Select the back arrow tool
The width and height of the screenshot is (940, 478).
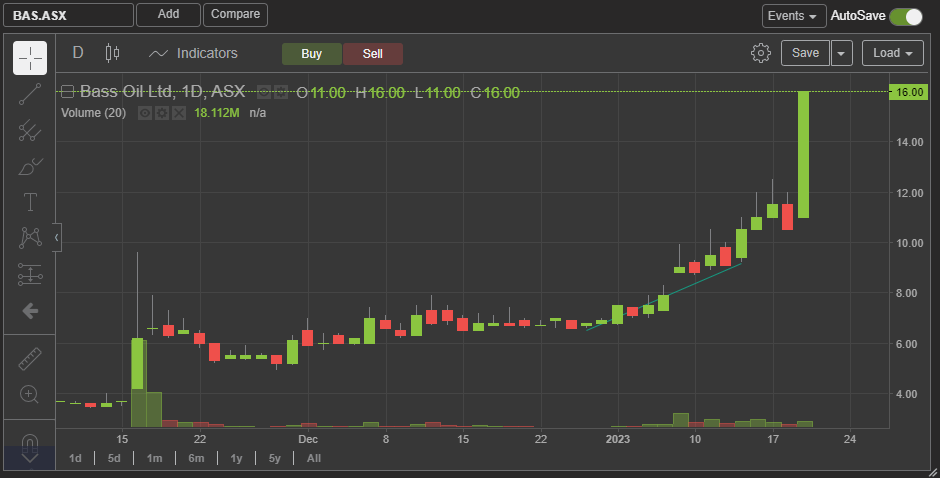pyautogui.click(x=30, y=311)
